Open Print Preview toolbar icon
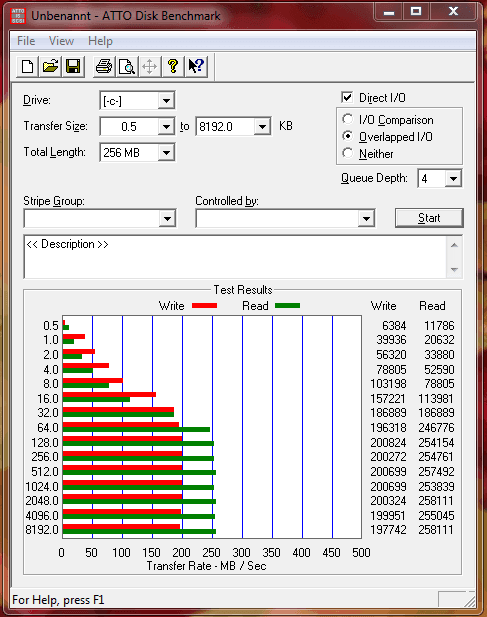Image resolution: width=487 pixels, height=617 pixels. click(x=127, y=66)
